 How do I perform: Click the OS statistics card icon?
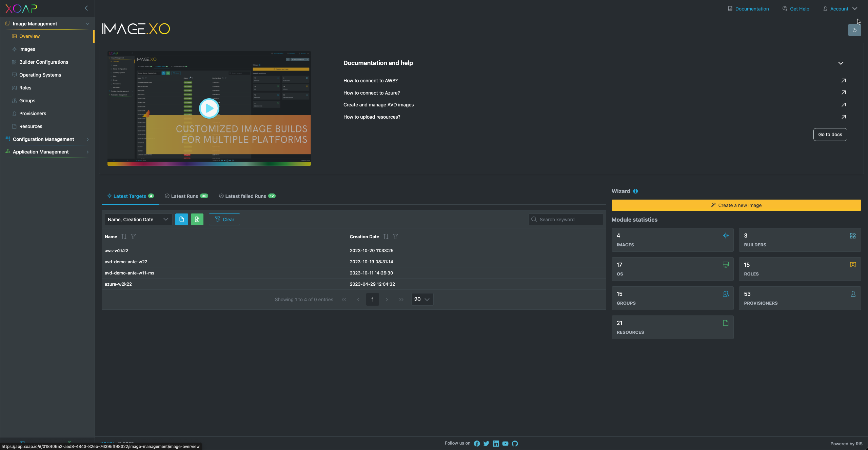(726, 265)
